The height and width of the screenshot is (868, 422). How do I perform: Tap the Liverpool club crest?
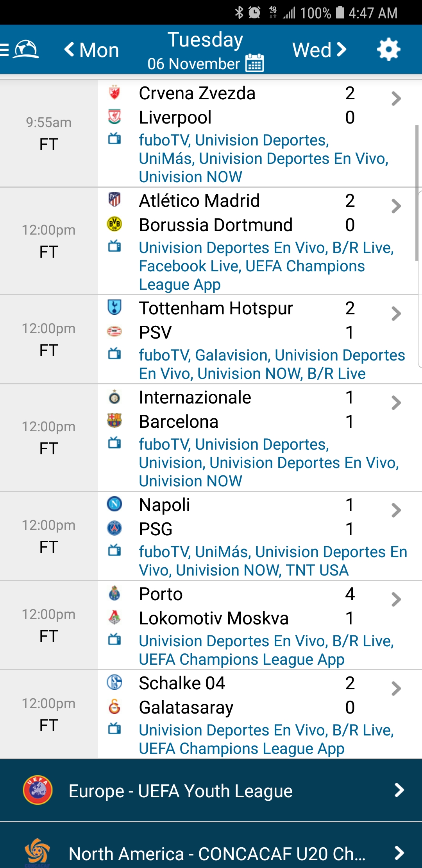(x=114, y=117)
